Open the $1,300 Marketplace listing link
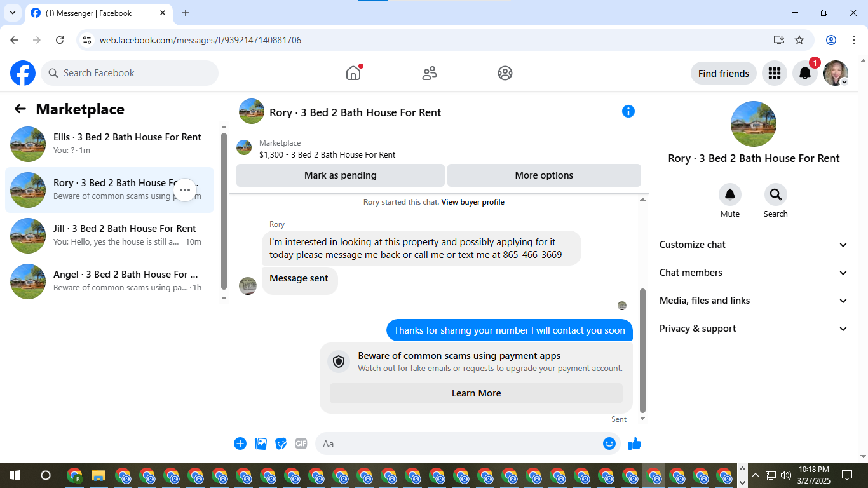 point(327,154)
